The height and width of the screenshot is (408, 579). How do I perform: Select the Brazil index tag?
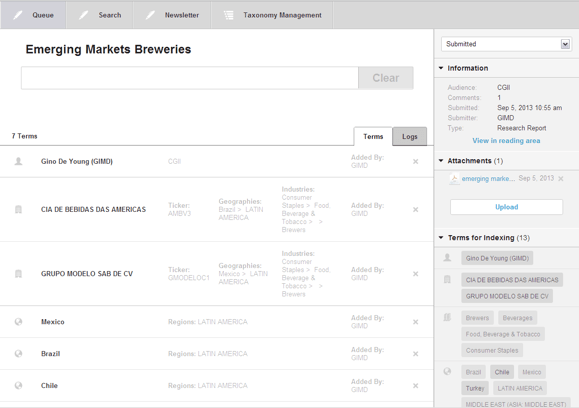point(473,372)
